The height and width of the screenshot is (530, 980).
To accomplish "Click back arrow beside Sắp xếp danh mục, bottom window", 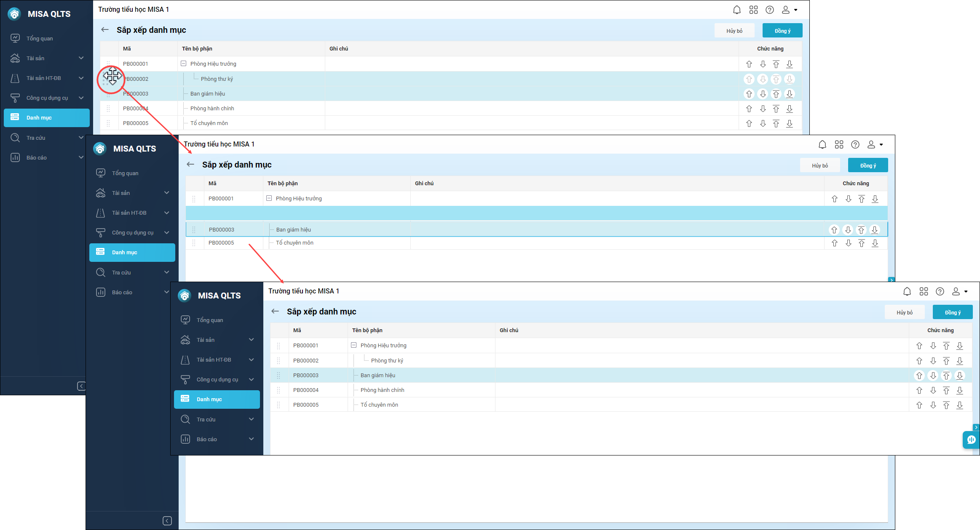I will (275, 312).
